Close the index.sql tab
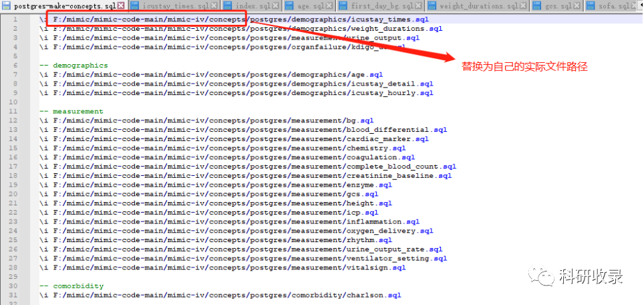This screenshot has height=305, width=644. (275, 6)
